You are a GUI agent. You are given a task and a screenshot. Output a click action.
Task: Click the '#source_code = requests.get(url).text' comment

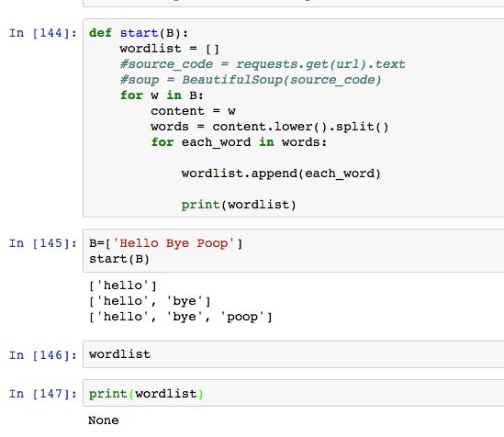(263, 64)
